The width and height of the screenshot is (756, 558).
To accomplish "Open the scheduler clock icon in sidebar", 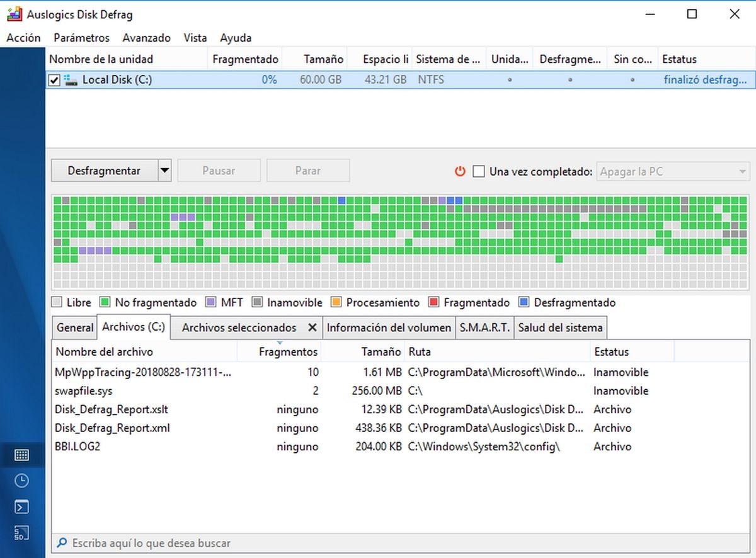I will 21,481.
